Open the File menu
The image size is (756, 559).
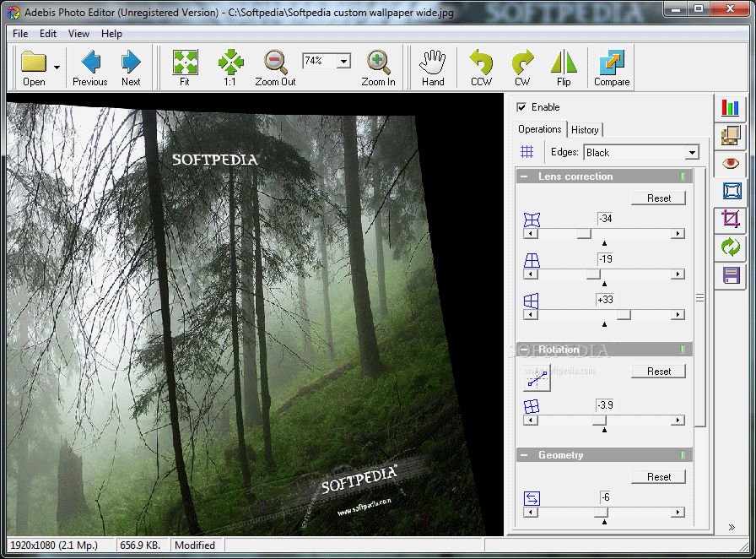20,34
